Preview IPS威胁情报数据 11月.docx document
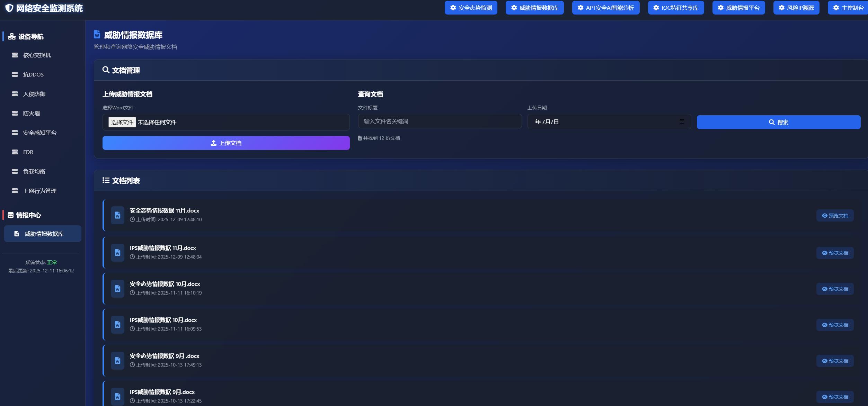Screen dimensions: 868x406 pos(835,253)
